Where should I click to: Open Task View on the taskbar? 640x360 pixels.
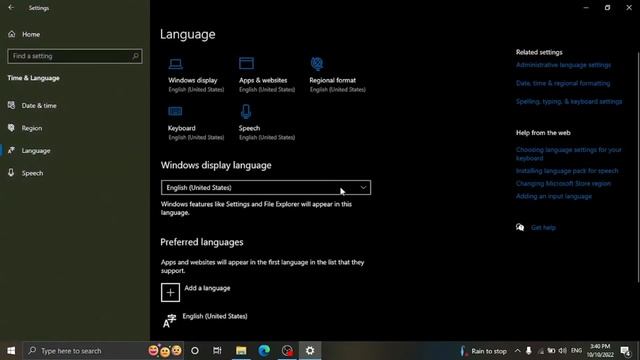(217, 351)
